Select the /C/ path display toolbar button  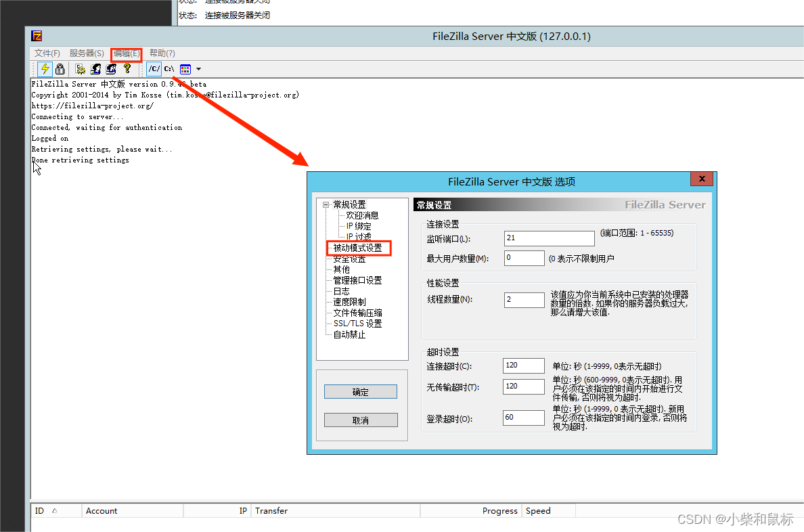(x=154, y=69)
